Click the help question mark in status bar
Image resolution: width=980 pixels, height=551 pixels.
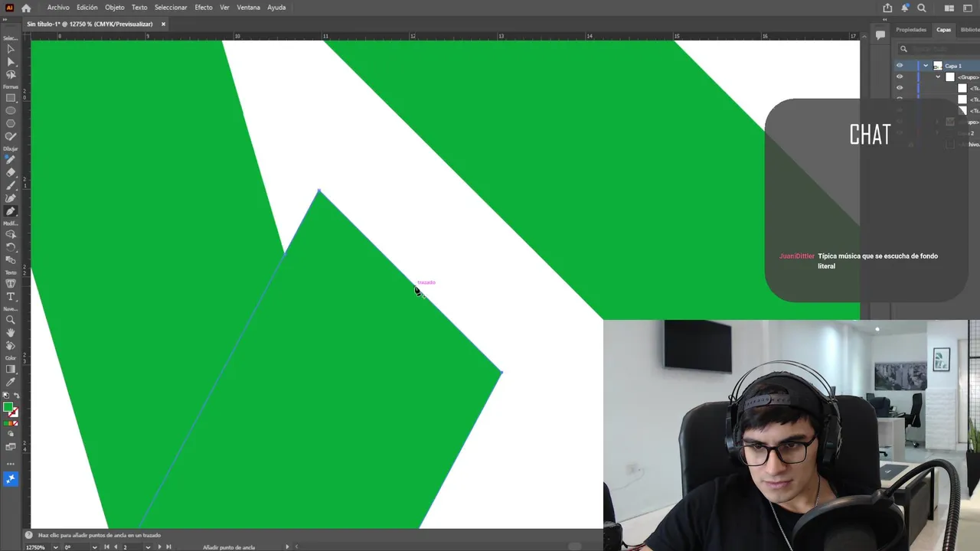pos(28,535)
